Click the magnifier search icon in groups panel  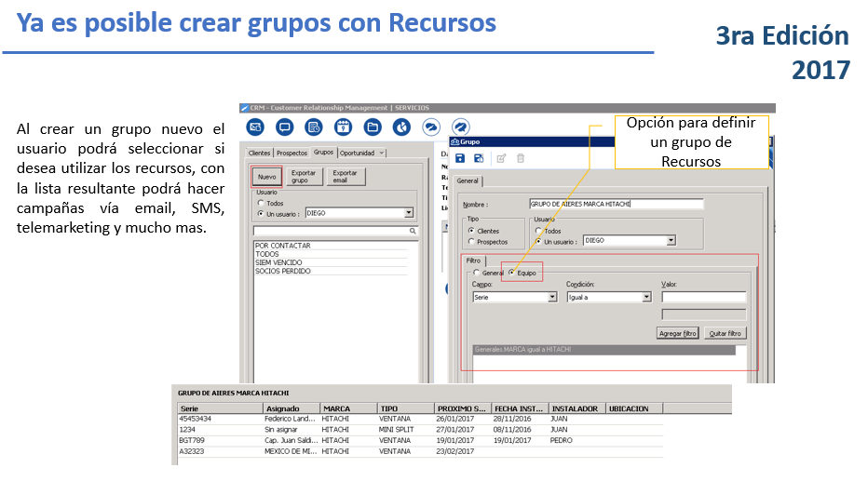413,231
